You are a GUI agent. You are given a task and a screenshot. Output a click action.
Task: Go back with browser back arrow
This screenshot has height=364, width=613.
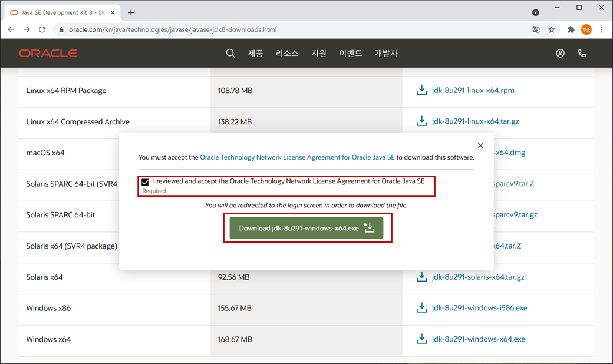click(11, 29)
